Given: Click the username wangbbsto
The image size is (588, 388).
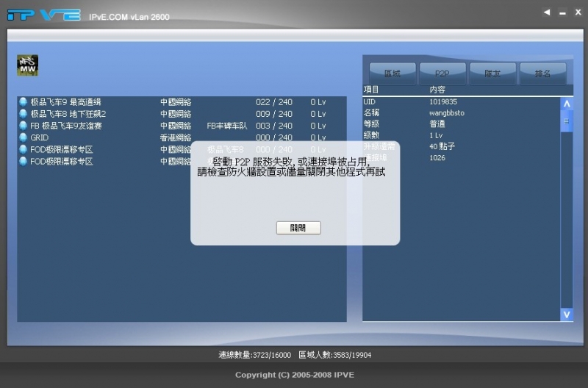Looking at the screenshot, I should tap(447, 113).
